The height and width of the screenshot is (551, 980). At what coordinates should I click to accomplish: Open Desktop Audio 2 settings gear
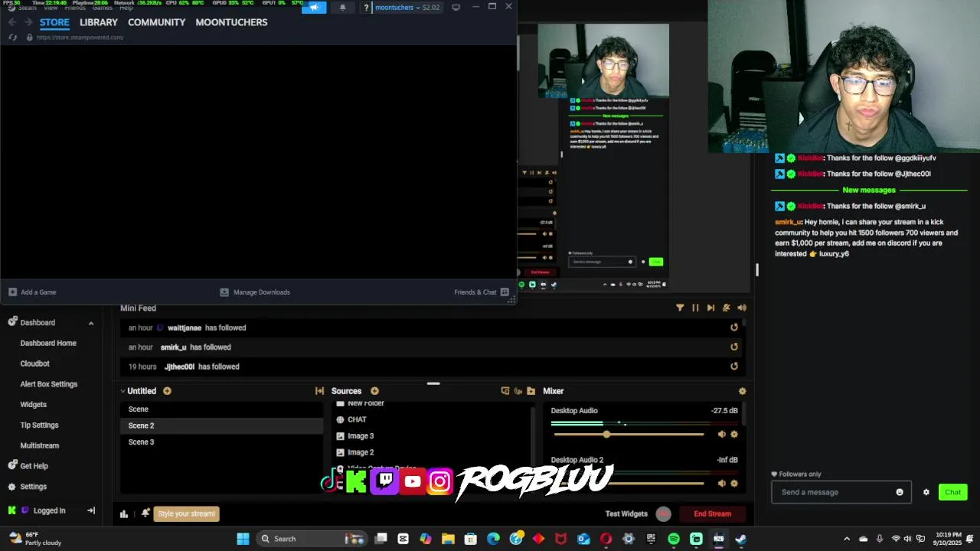pyautogui.click(x=734, y=483)
